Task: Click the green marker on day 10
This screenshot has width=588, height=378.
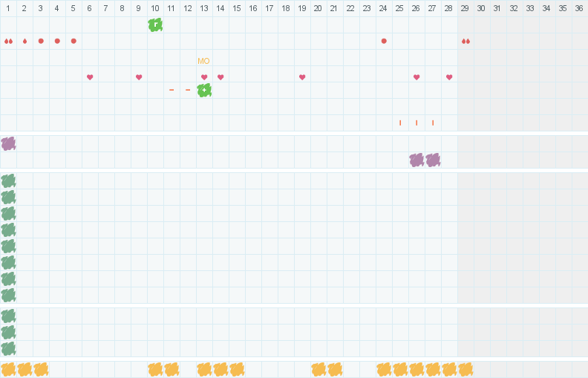Action: (x=155, y=25)
